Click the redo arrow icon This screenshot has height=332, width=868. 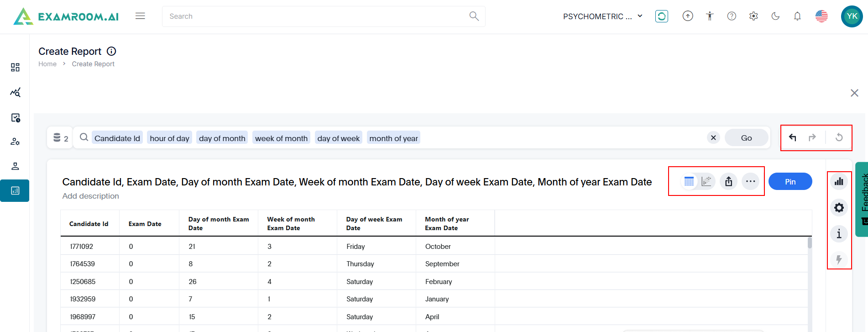pyautogui.click(x=812, y=137)
